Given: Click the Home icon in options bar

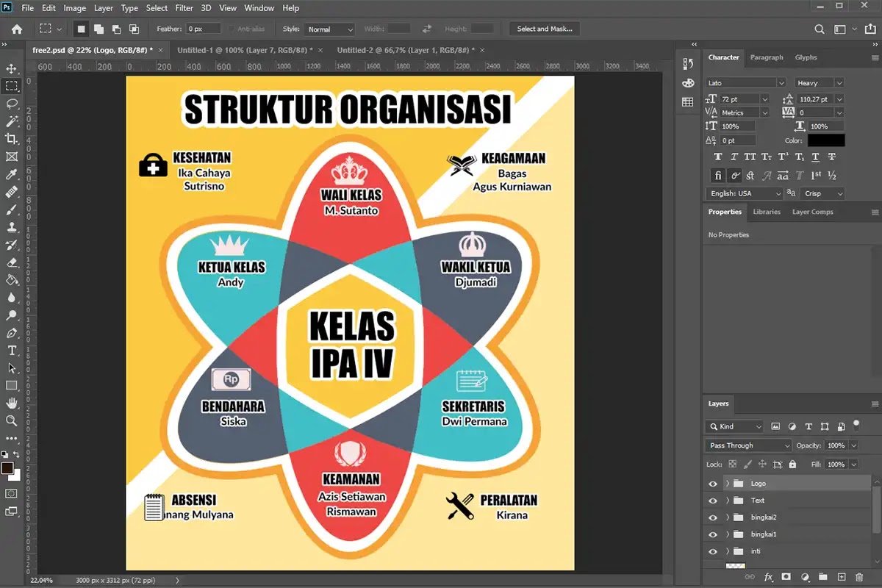Looking at the screenshot, I should [16, 29].
